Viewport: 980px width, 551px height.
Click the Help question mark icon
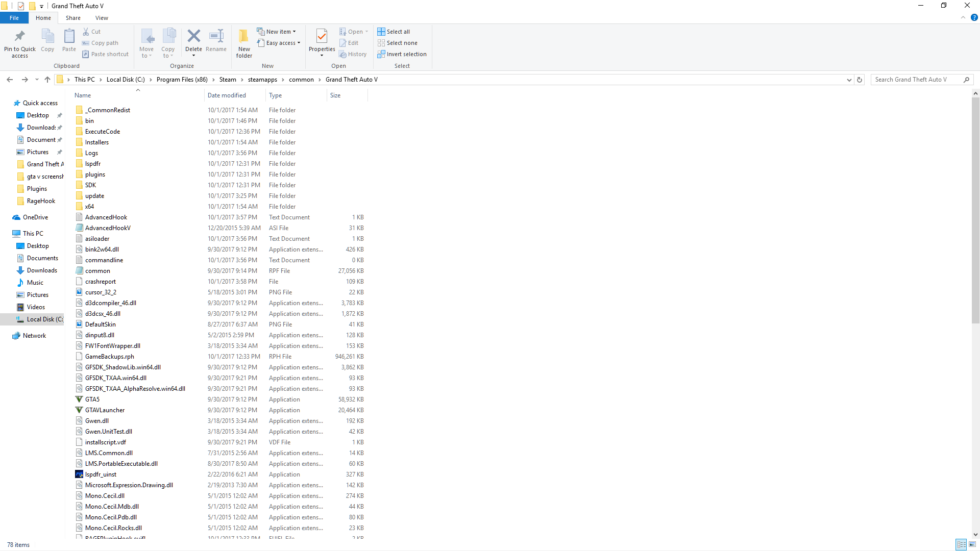pos(974,17)
